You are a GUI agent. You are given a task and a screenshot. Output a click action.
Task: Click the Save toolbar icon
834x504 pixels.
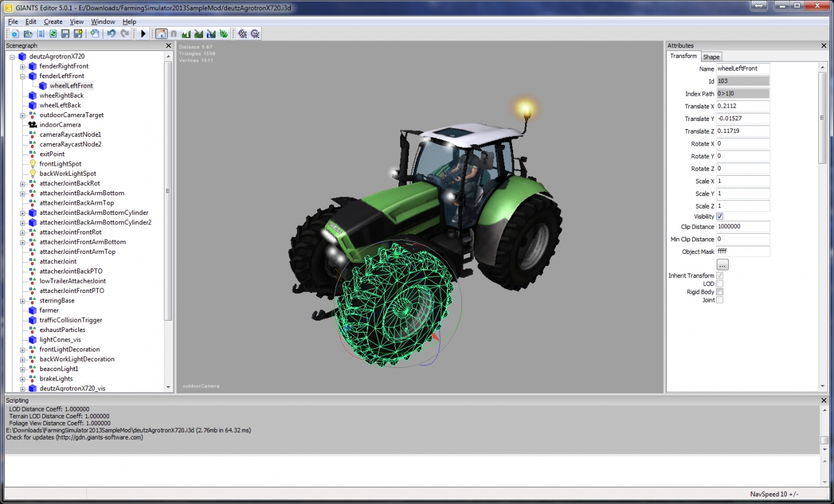(x=66, y=33)
